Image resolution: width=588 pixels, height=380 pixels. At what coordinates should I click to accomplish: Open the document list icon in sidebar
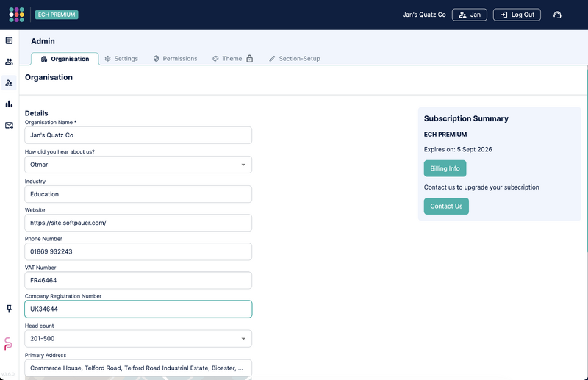point(9,40)
